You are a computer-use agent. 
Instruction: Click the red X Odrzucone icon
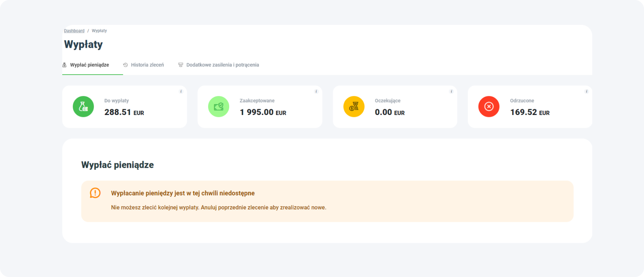coord(489,106)
